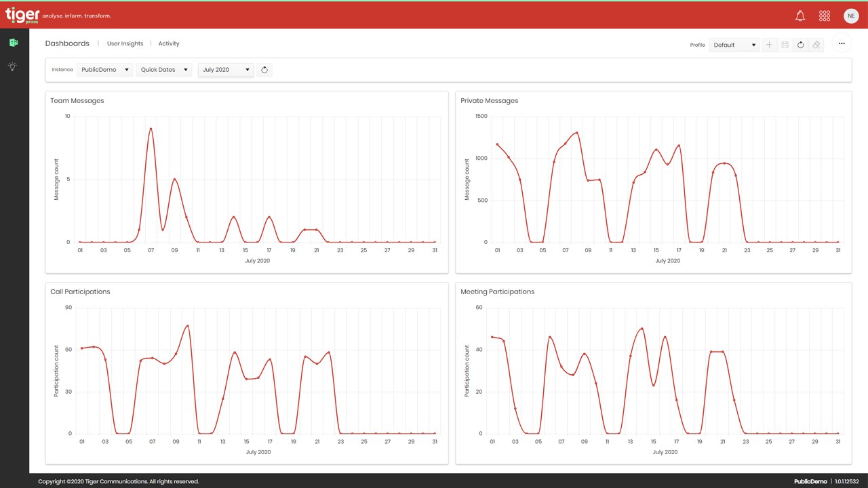Open the notifications bell icon
This screenshot has width=868, height=488.
800,16
